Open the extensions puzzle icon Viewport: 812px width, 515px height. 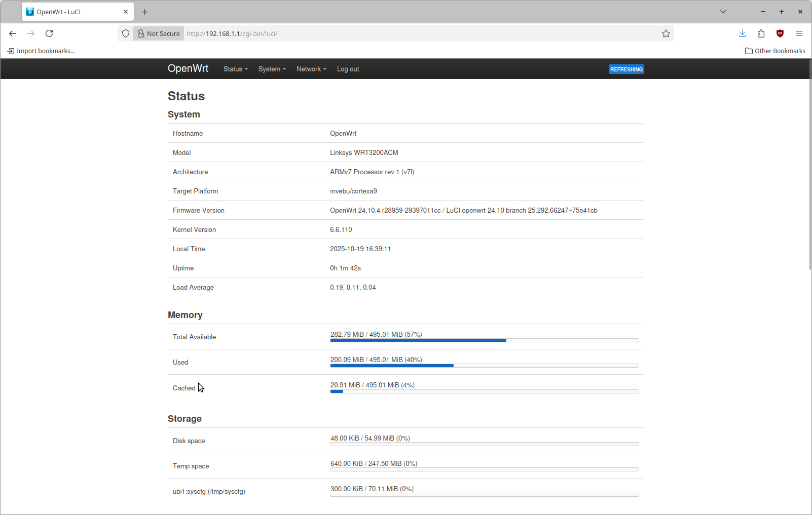[761, 33]
